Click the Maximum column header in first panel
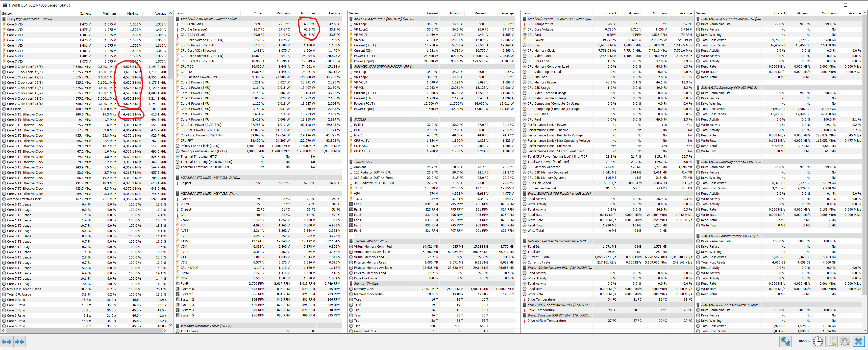The width and height of the screenshot is (868, 350). tap(134, 13)
